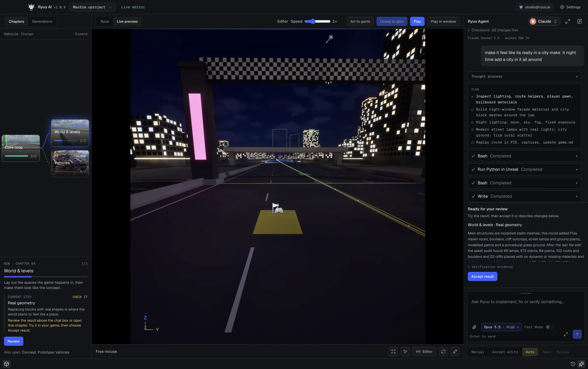The width and height of the screenshot is (588, 369).
Task: Start a new chat with compose icon
Action: 579,22
